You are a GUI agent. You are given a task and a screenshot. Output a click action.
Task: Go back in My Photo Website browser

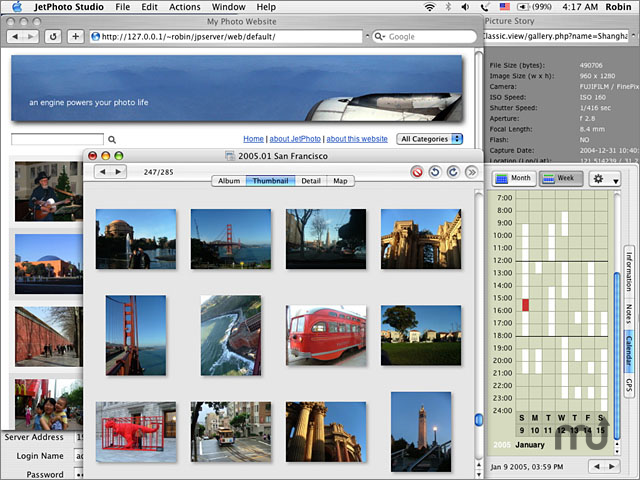(15, 37)
